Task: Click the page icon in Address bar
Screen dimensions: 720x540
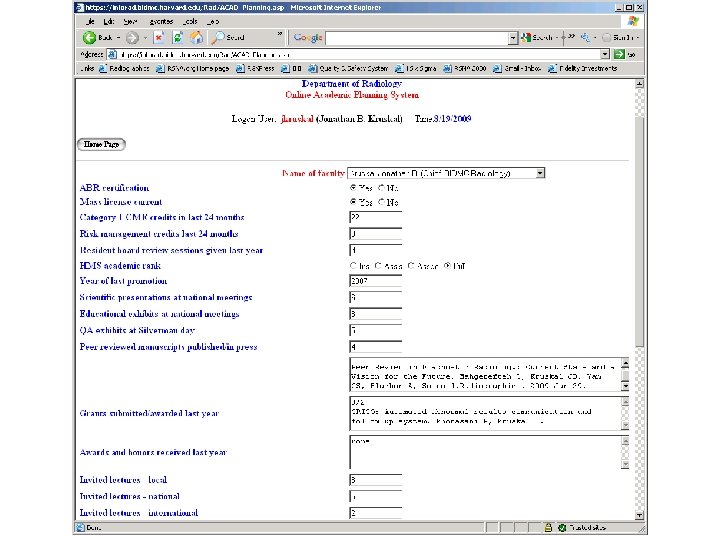Action: tap(112, 55)
